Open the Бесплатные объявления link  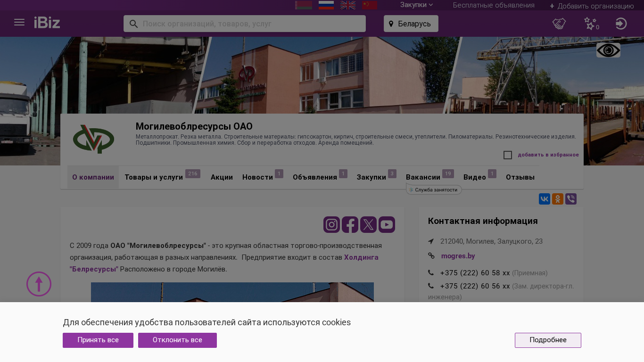494,5
